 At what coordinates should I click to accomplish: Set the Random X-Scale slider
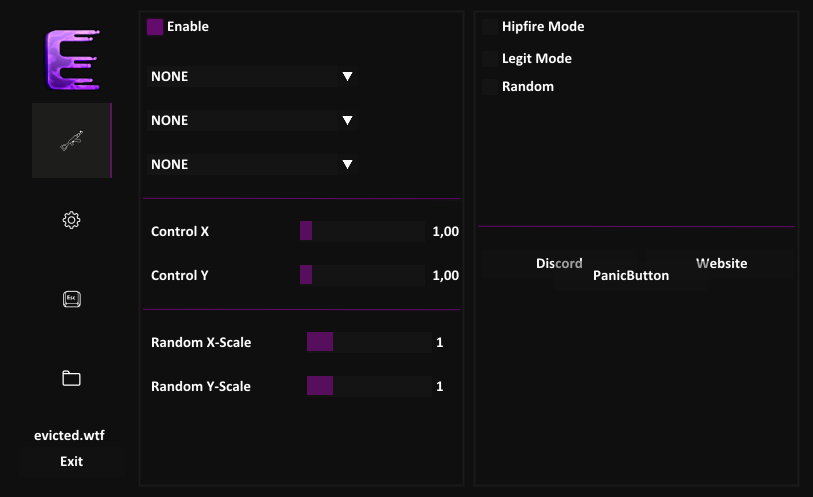coord(369,343)
